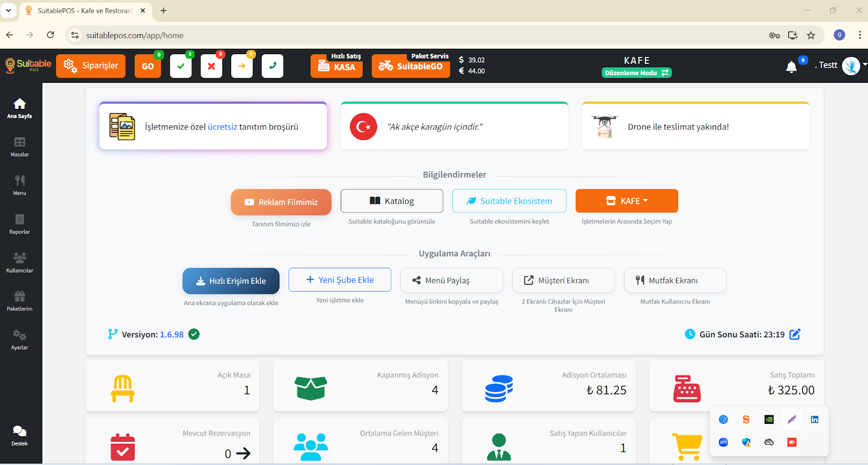Open Destek support chat
868x465 pixels.
pos(20,436)
